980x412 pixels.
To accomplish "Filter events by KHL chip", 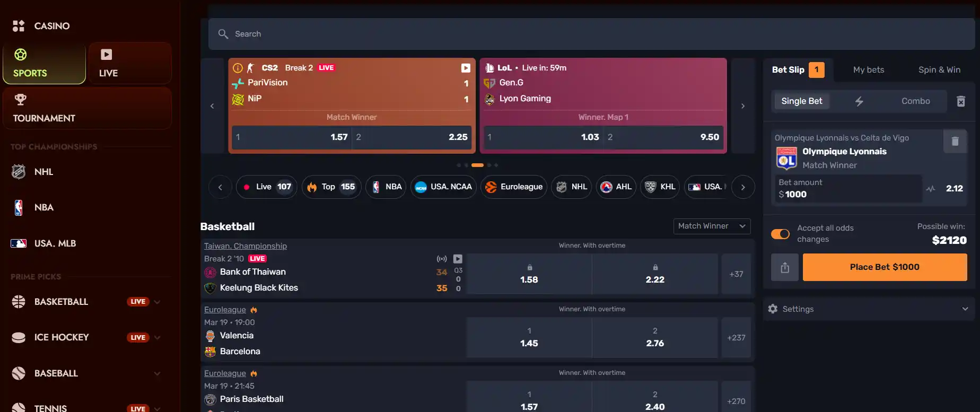I will coord(660,187).
